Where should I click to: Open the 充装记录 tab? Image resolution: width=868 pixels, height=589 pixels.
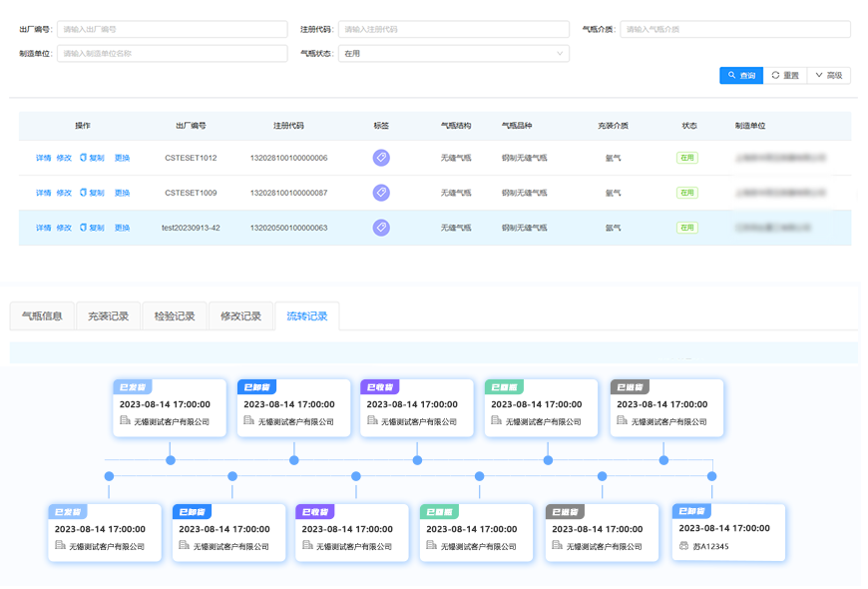[x=108, y=316]
